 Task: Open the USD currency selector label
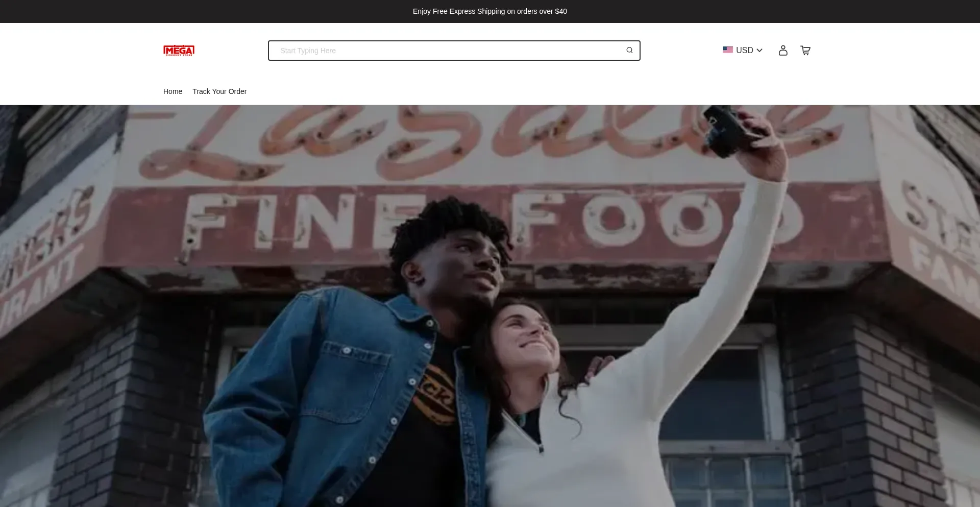744,51
